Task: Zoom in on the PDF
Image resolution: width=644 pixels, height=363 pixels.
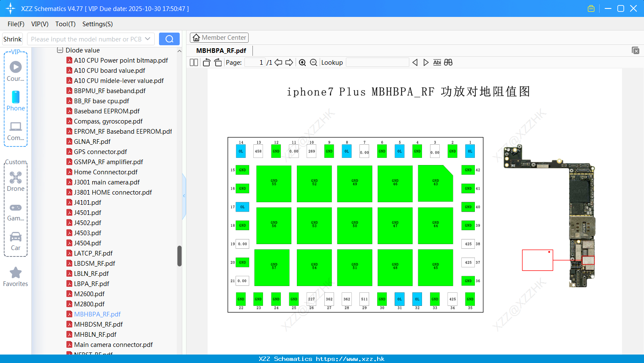Action: coord(302,63)
